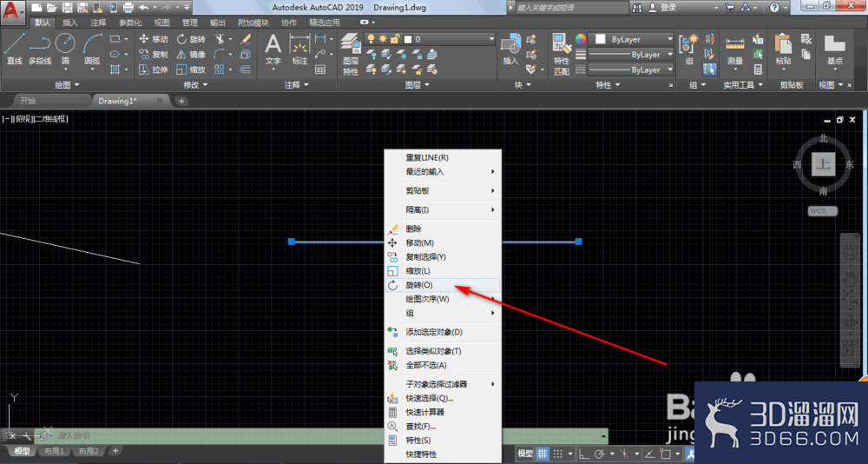Click the 登录 sign-in button
The height and width of the screenshot is (464, 868).
[x=663, y=8]
